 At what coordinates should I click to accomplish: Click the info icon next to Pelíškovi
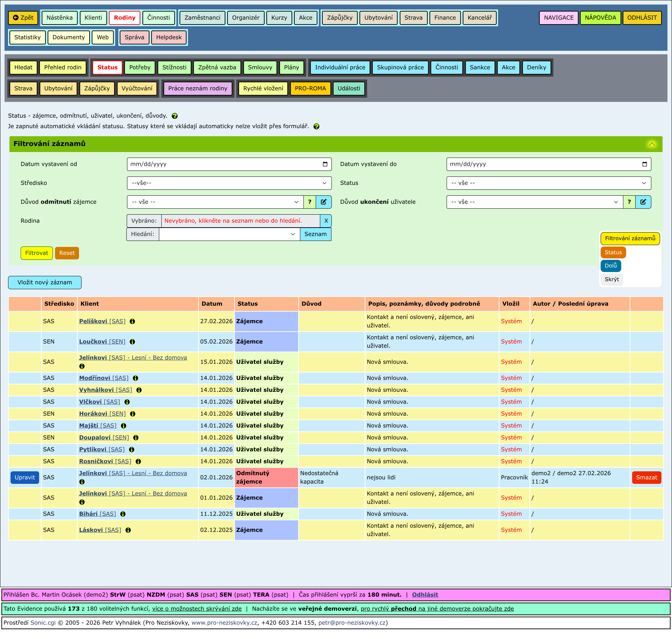(x=132, y=321)
